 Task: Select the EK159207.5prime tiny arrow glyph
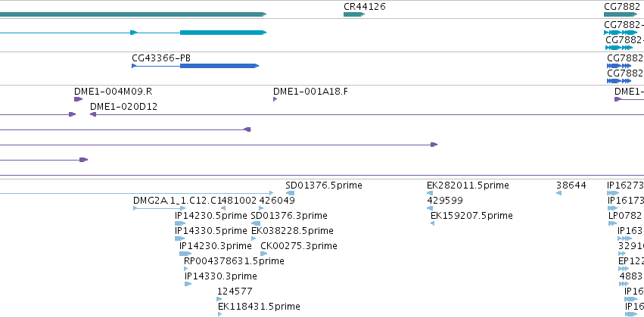coord(432,223)
